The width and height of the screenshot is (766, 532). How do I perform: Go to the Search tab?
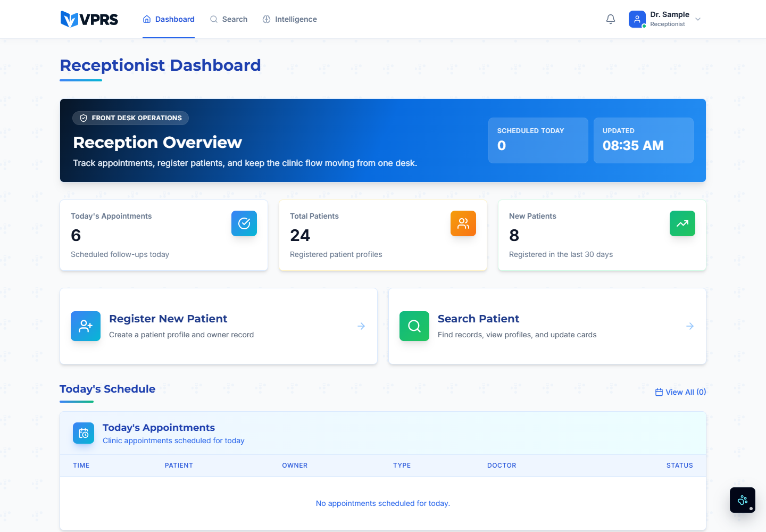click(x=229, y=19)
